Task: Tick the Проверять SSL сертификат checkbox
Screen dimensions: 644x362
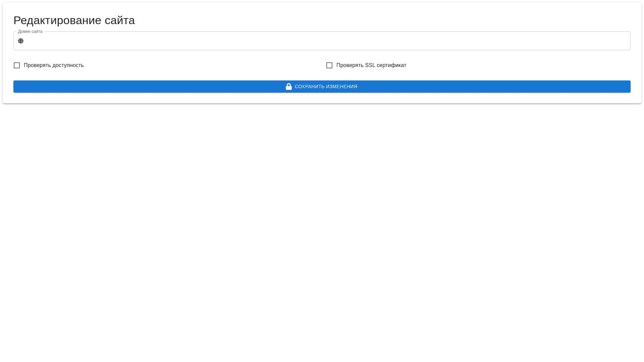Action: click(329, 65)
